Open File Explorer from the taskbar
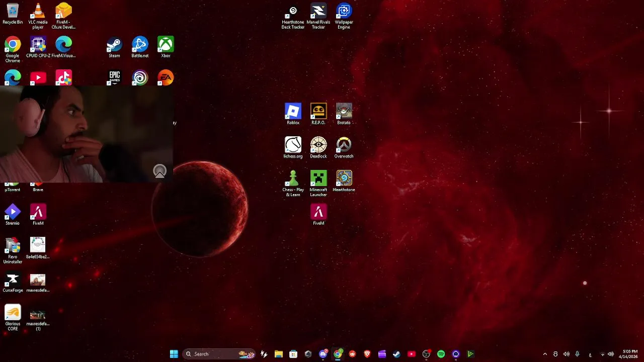Viewport: 644px width, 362px height. coord(278,354)
